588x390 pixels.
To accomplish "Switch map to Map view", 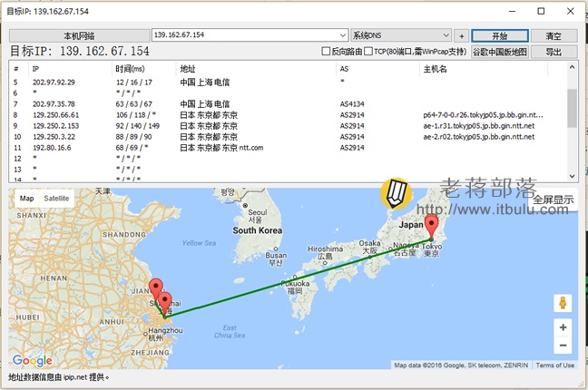I will click(26, 199).
